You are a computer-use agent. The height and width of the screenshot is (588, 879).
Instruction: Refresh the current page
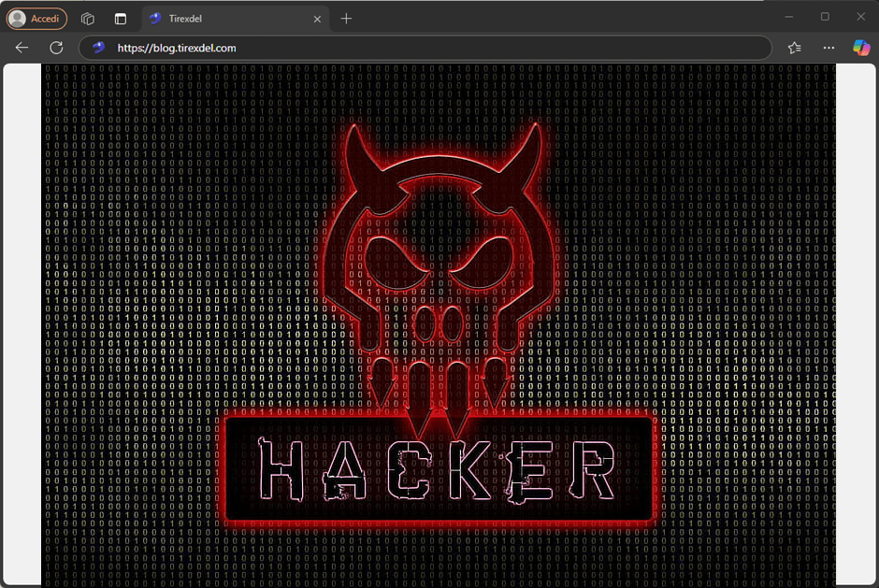tap(56, 48)
